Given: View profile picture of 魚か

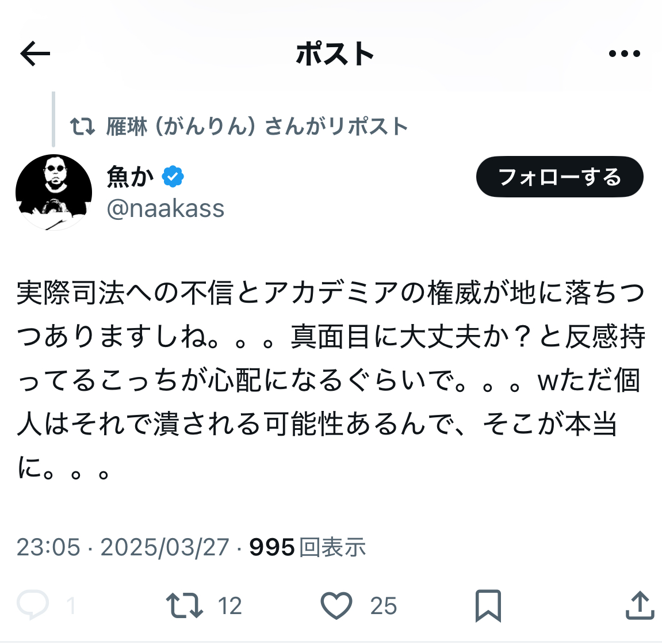Looking at the screenshot, I should point(53,192).
